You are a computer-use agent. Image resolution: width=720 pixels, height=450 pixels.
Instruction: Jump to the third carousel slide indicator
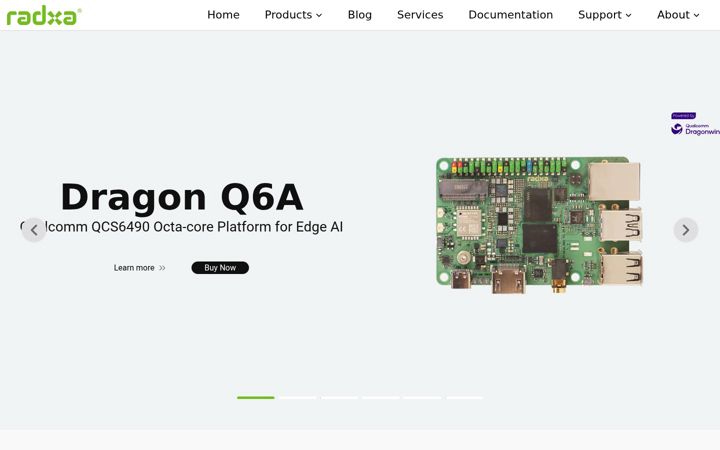pos(339,398)
